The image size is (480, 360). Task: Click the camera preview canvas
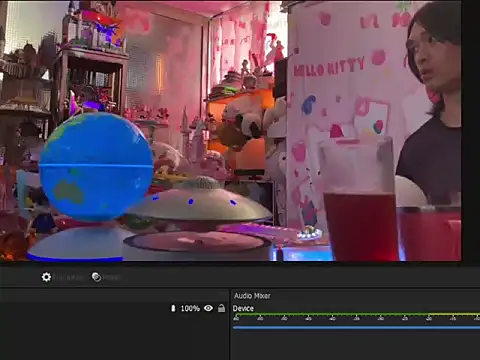tap(231, 131)
